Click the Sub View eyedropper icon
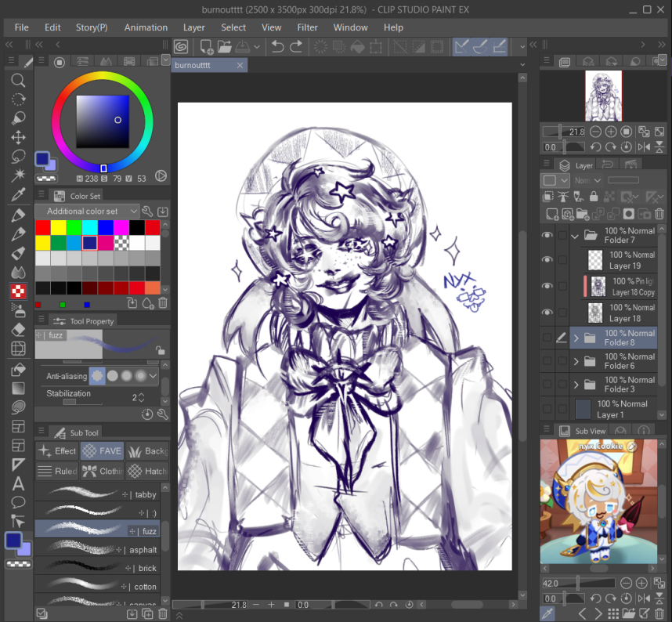Screen dimensions: 672x622 tap(548, 613)
